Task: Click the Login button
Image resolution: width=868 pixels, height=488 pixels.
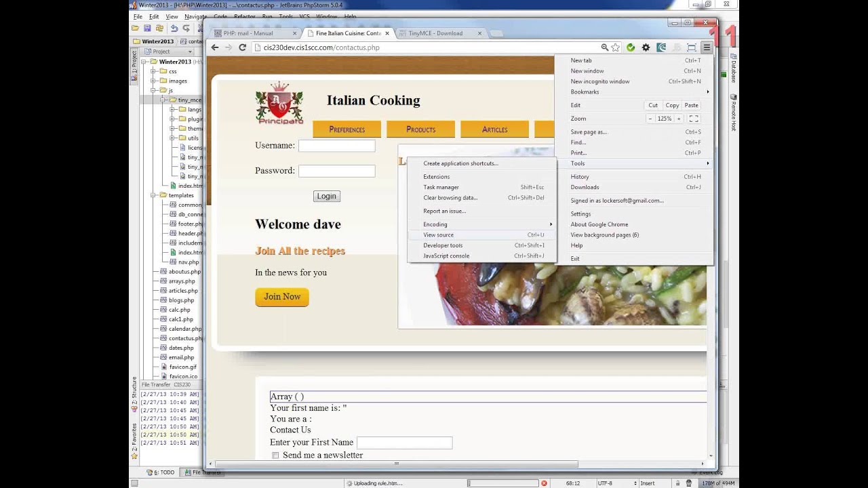Action: 326,196
